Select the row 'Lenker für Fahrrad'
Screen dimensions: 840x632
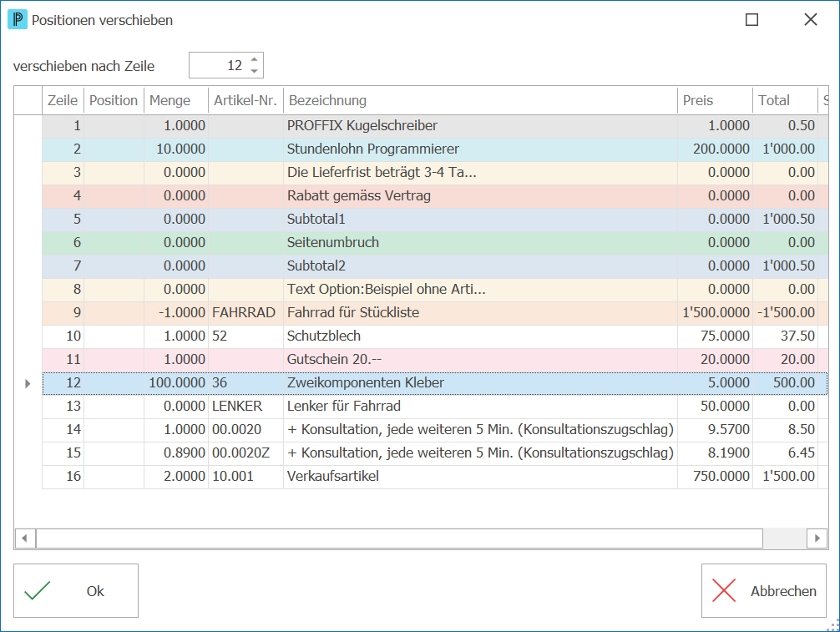[x=435, y=407]
